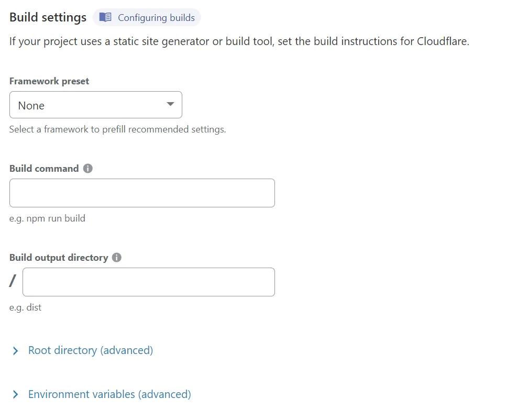Click the Build settings heading
Viewport: 506px width, 420px height.
(x=48, y=17)
